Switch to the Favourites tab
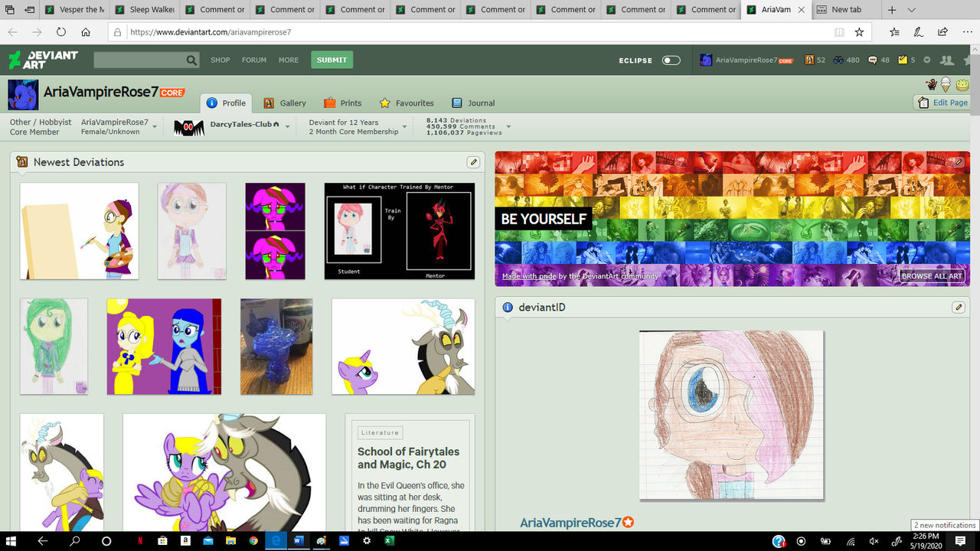Viewport: 980px width, 551px height. pyautogui.click(x=407, y=103)
